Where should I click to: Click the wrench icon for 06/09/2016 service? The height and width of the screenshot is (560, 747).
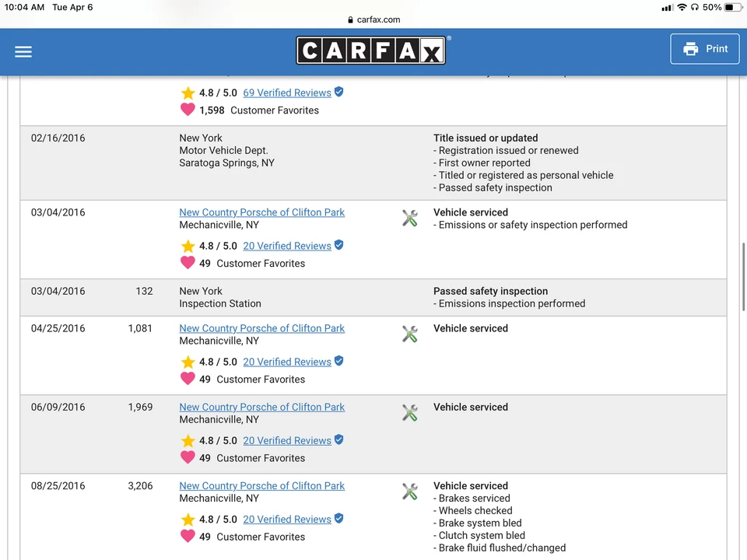[x=410, y=412]
